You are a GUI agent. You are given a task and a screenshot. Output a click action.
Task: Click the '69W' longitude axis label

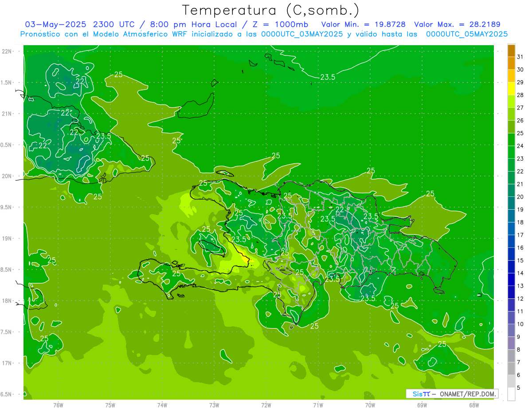422,405
